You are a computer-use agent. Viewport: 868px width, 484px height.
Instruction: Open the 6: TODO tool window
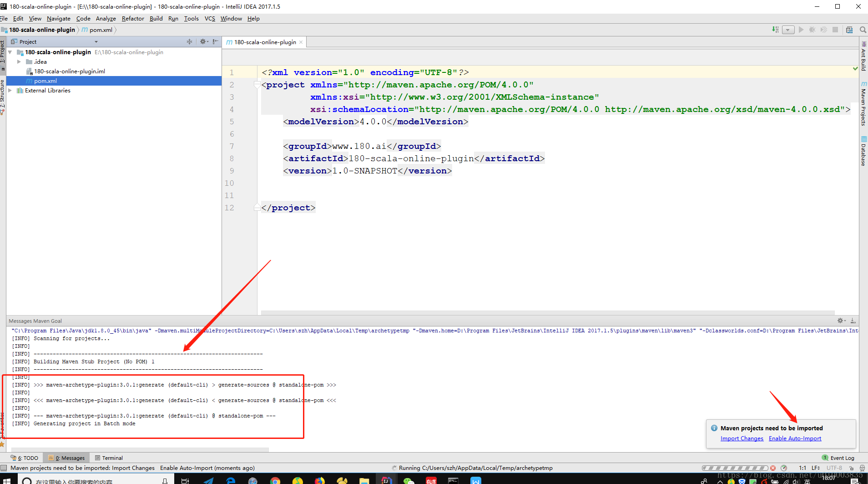(x=25, y=458)
